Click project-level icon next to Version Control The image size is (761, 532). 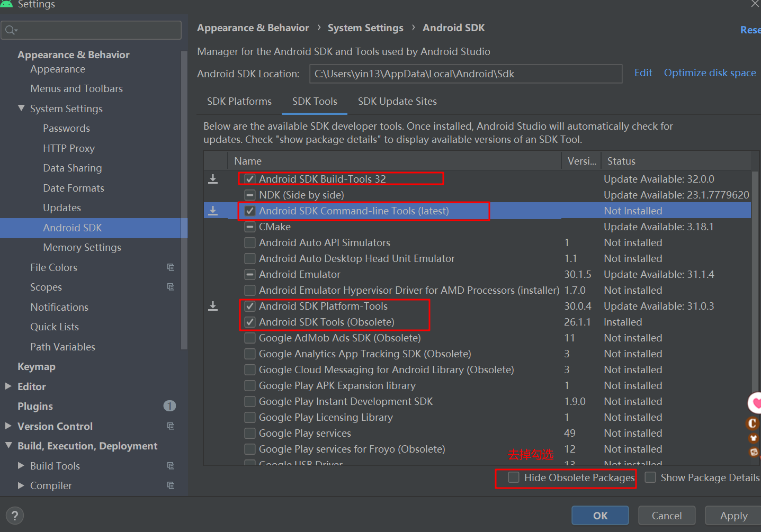171,426
